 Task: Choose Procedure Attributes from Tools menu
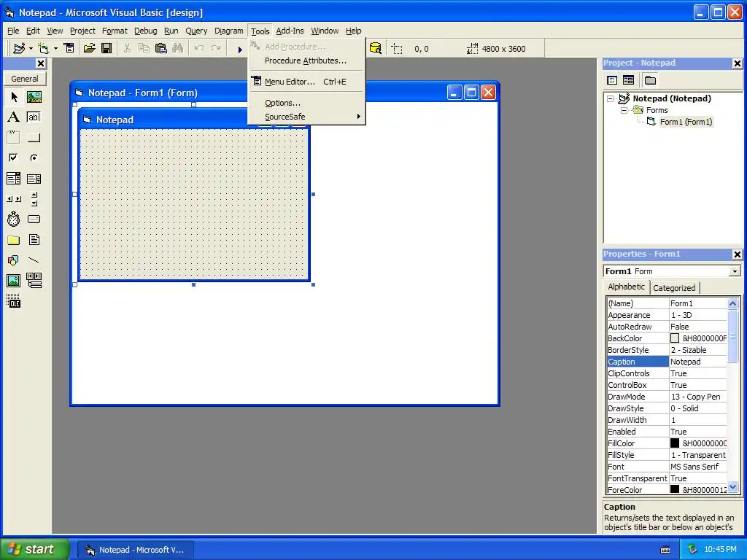(x=307, y=61)
